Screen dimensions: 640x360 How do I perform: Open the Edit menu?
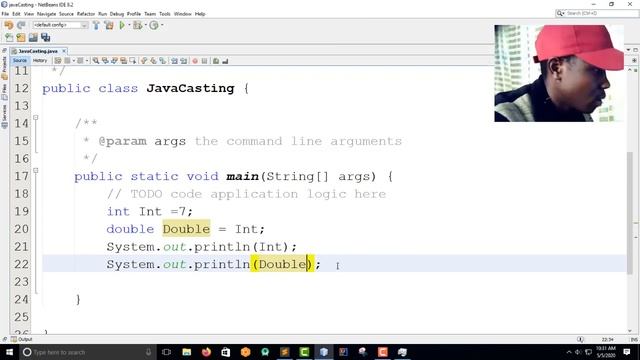(x=16, y=14)
